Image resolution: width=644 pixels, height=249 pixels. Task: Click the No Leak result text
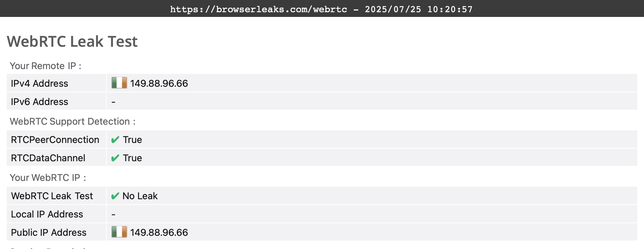point(140,196)
